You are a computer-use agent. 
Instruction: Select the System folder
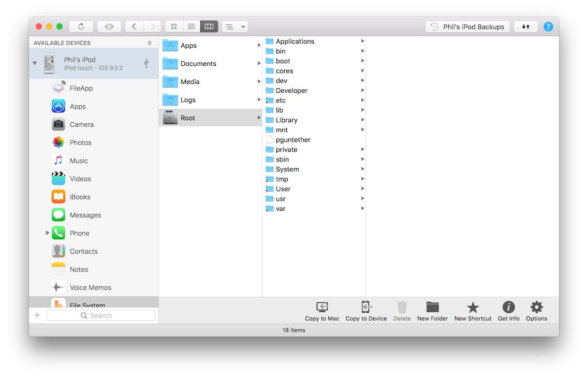(x=314, y=169)
